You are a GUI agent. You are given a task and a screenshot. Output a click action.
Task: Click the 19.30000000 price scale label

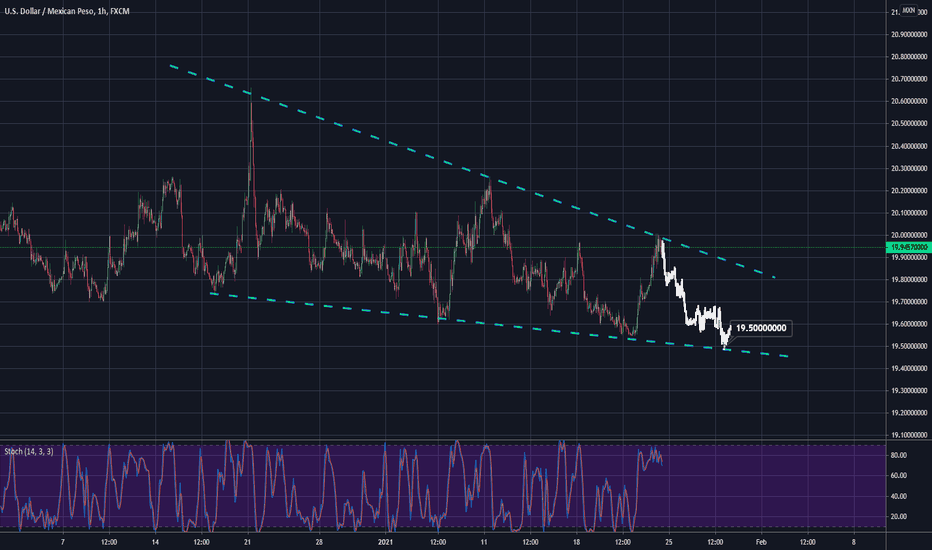pos(909,391)
